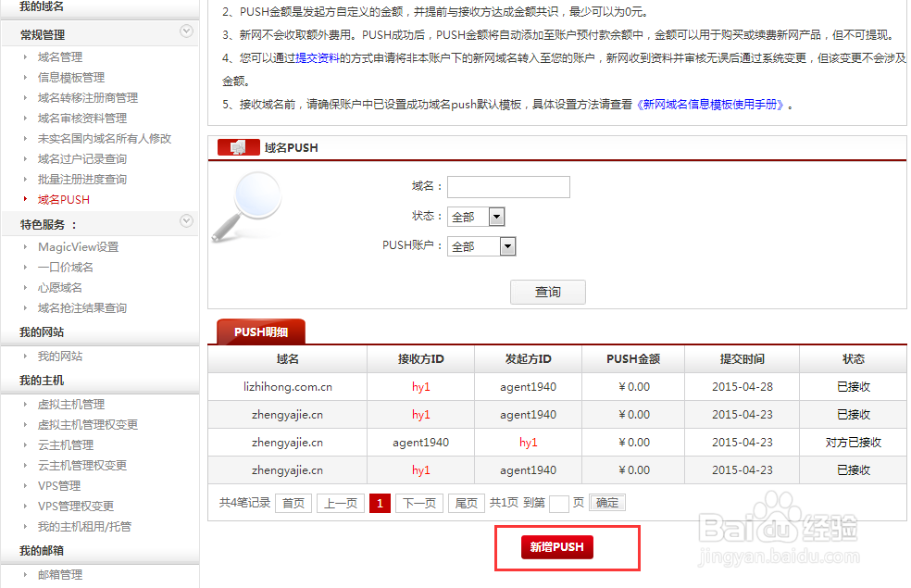Open 虚拟主机管理
The width and height of the screenshot is (911, 588).
click(x=71, y=405)
